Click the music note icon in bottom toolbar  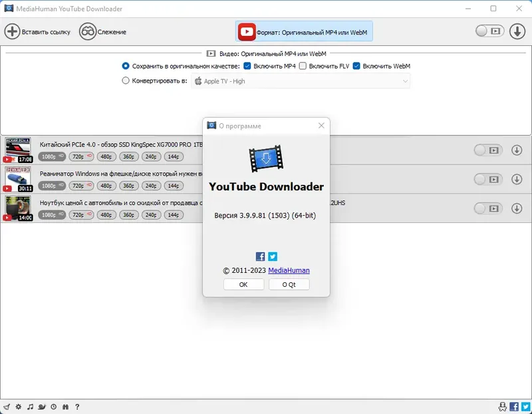pyautogui.click(x=30, y=405)
